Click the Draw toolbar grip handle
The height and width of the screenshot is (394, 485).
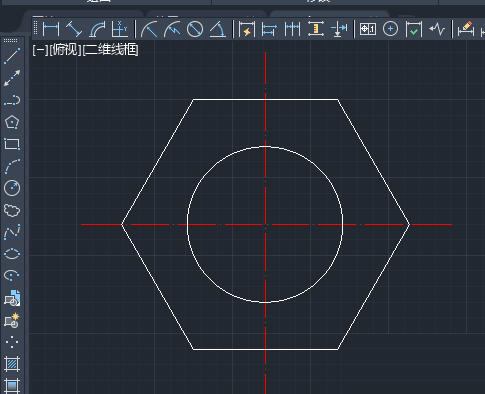11,40
